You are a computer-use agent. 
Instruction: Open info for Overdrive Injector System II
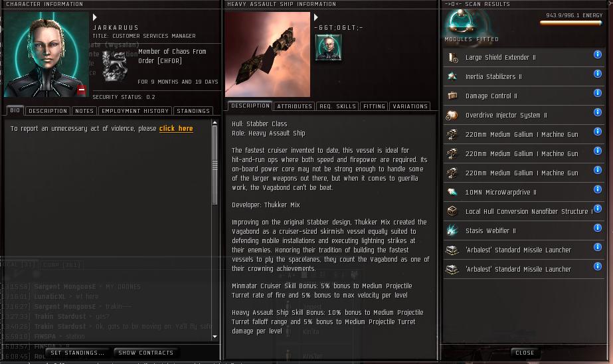(x=597, y=113)
